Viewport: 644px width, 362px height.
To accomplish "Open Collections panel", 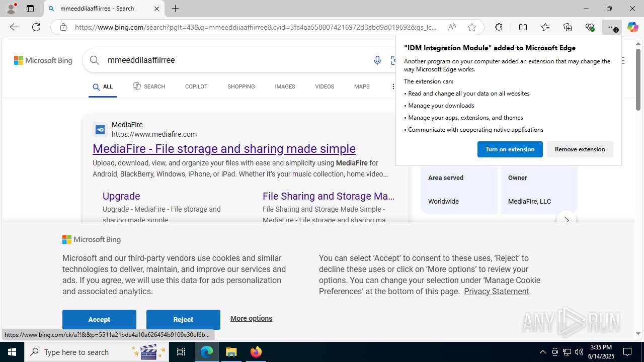I will tap(568, 27).
